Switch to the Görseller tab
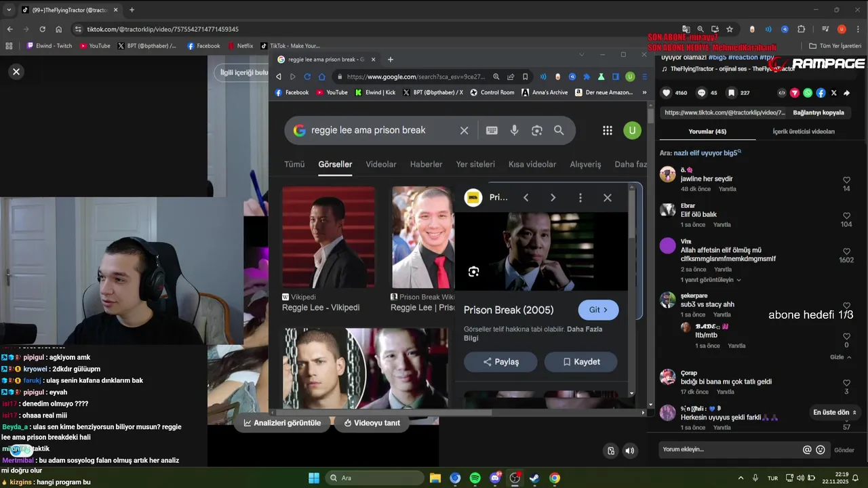Screen dimensions: 868x488 [x=335, y=164]
